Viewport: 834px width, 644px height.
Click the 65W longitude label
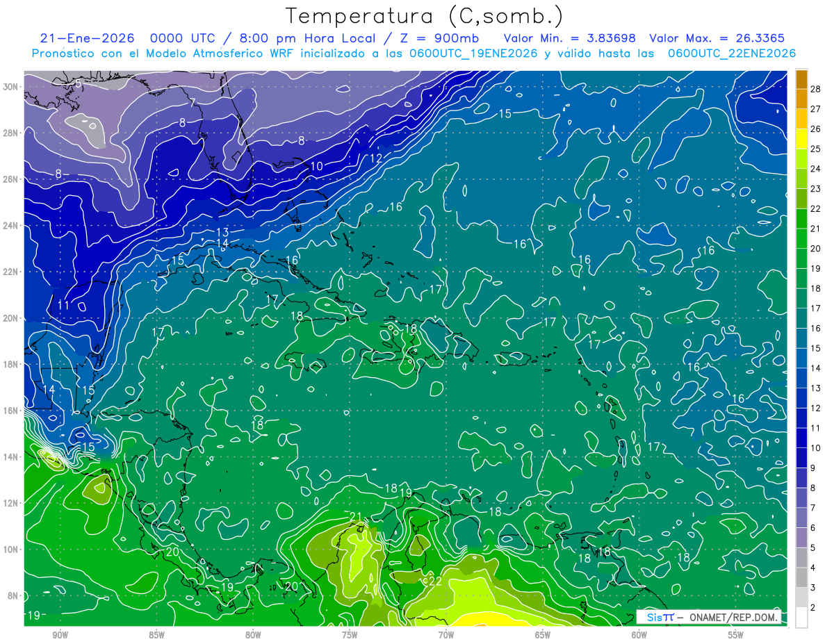(x=543, y=635)
